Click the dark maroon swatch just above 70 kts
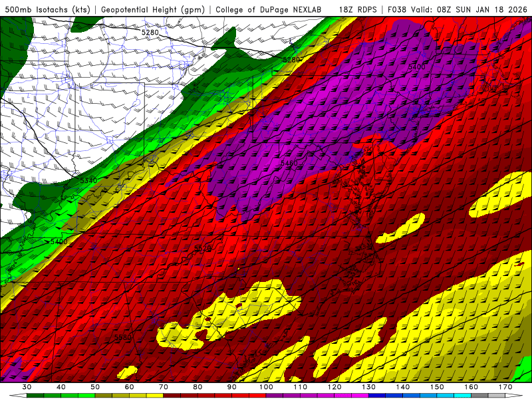 click(x=172, y=396)
